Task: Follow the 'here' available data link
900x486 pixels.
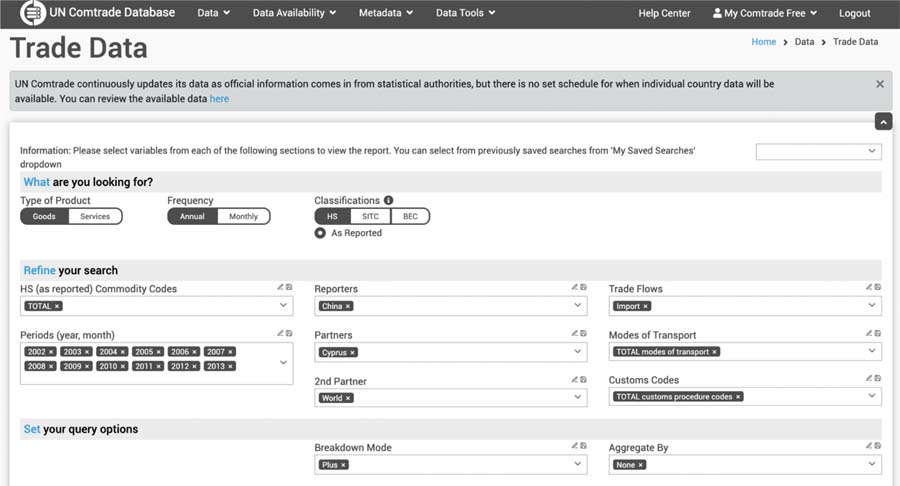Action: coord(219,99)
